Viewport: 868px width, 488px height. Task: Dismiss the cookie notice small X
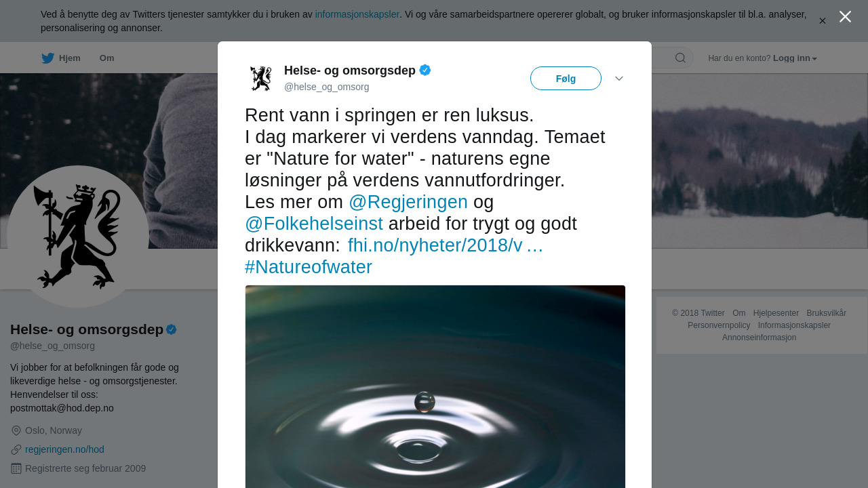click(x=823, y=21)
